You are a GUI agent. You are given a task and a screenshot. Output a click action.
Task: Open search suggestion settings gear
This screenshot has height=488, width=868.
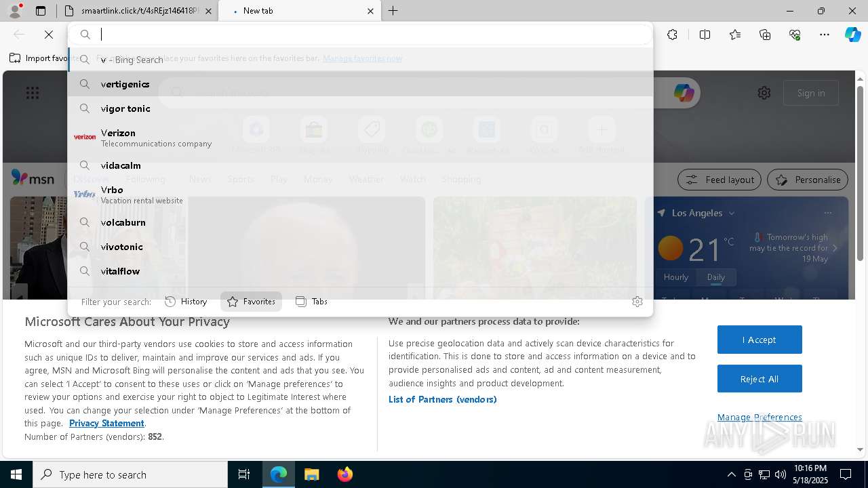point(637,302)
